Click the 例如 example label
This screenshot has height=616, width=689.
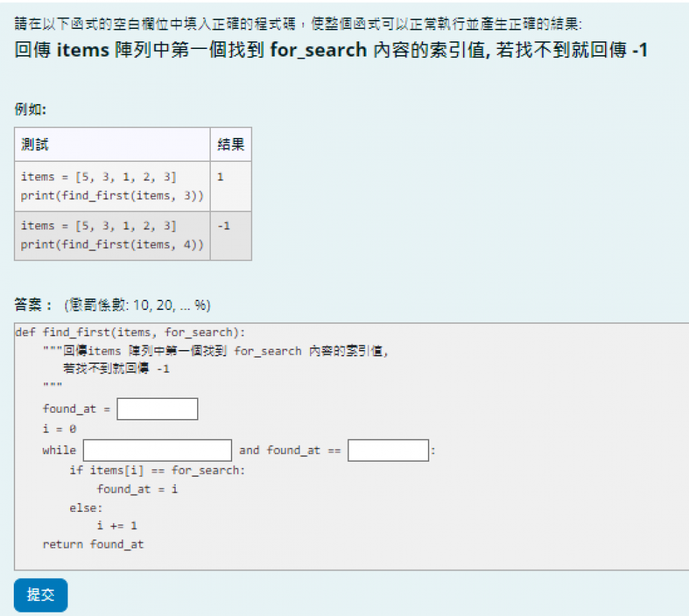(30, 108)
